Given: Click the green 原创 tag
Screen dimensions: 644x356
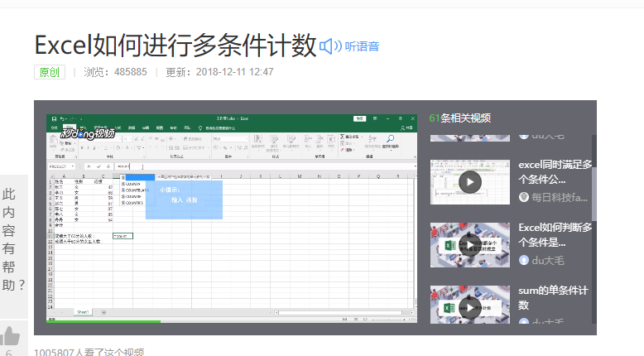Looking at the screenshot, I should pos(50,72).
